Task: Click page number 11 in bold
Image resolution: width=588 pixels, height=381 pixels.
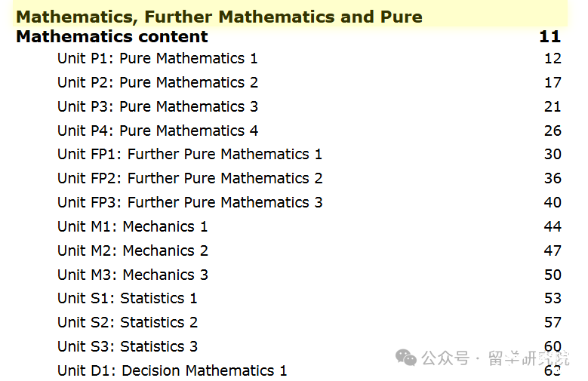Action: (550, 37)
